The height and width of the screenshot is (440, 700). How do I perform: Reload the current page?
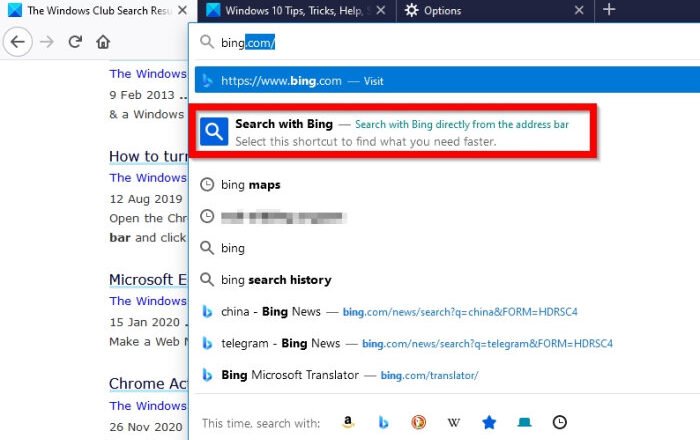[x=75, y=42]
